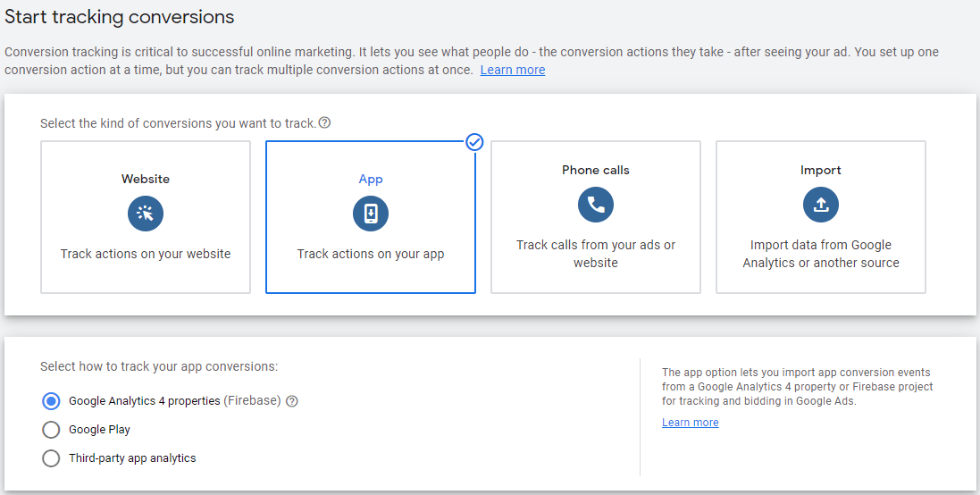Screen dimensions: 980x495
Task: Select Third-party app analytics radio button
Action: point(51,458)
